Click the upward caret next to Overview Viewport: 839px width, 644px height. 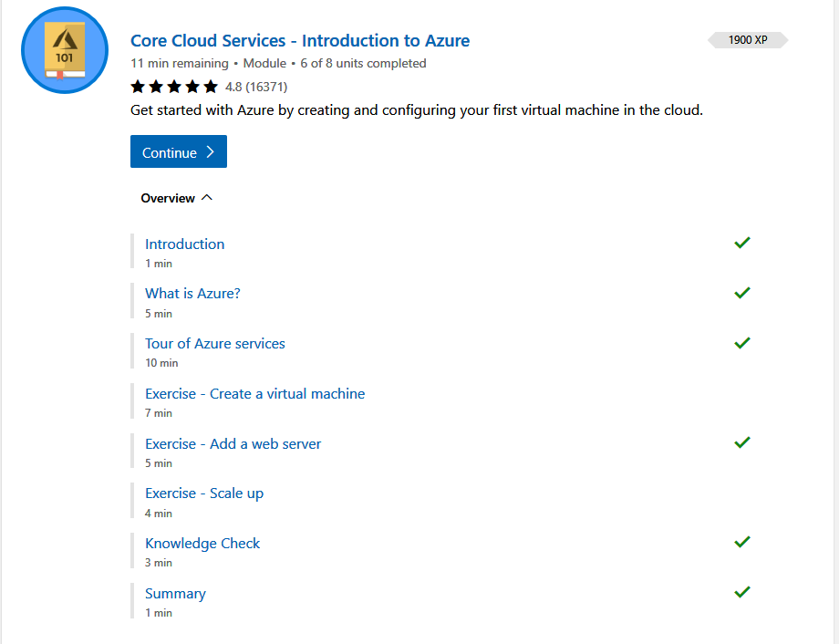pos(206,197)
